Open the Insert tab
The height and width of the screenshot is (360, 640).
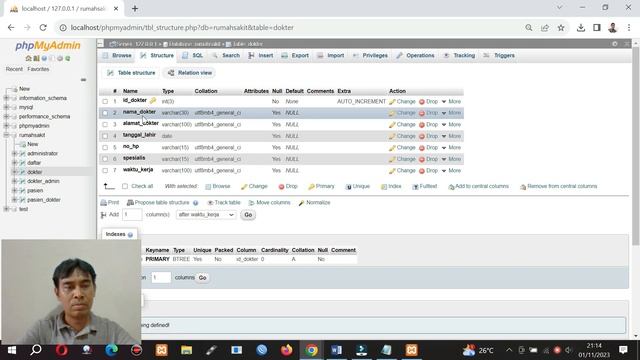click(261, 56)
